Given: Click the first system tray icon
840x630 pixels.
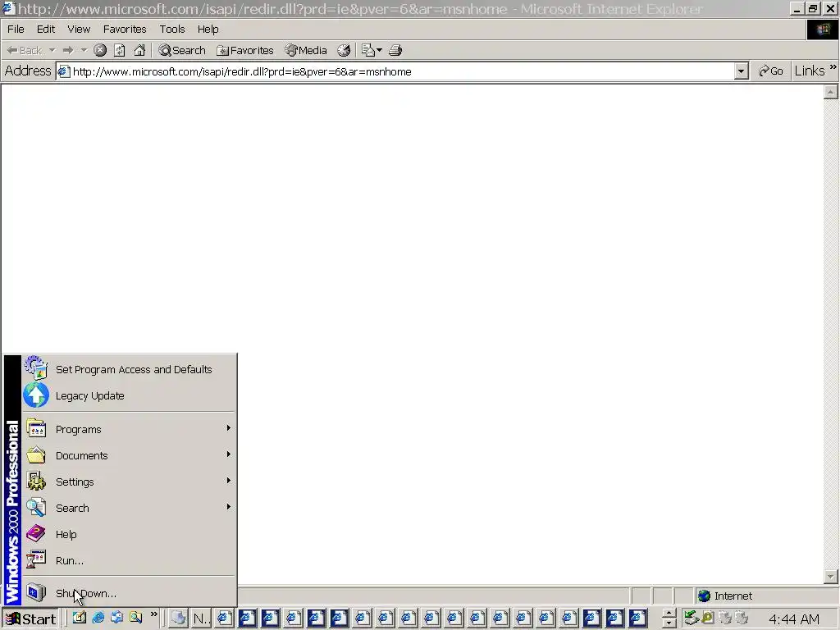Looking at the screenshot, I should (x=691, y=619).
